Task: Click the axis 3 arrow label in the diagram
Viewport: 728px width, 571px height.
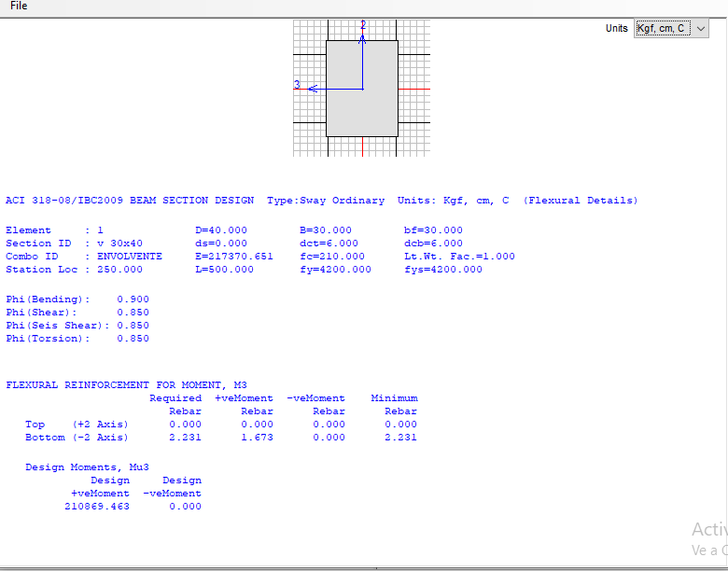Action: pyautogui.click(x=298, y=85)
